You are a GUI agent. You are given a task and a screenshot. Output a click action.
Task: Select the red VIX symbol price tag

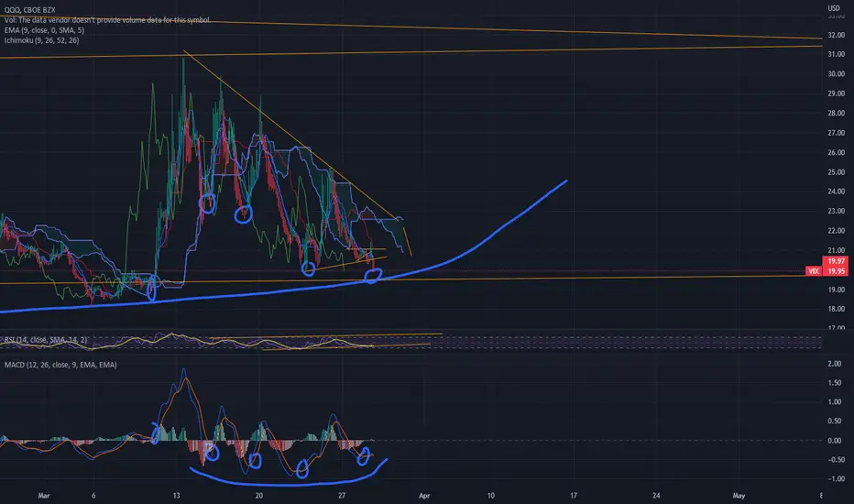[813, 271]
